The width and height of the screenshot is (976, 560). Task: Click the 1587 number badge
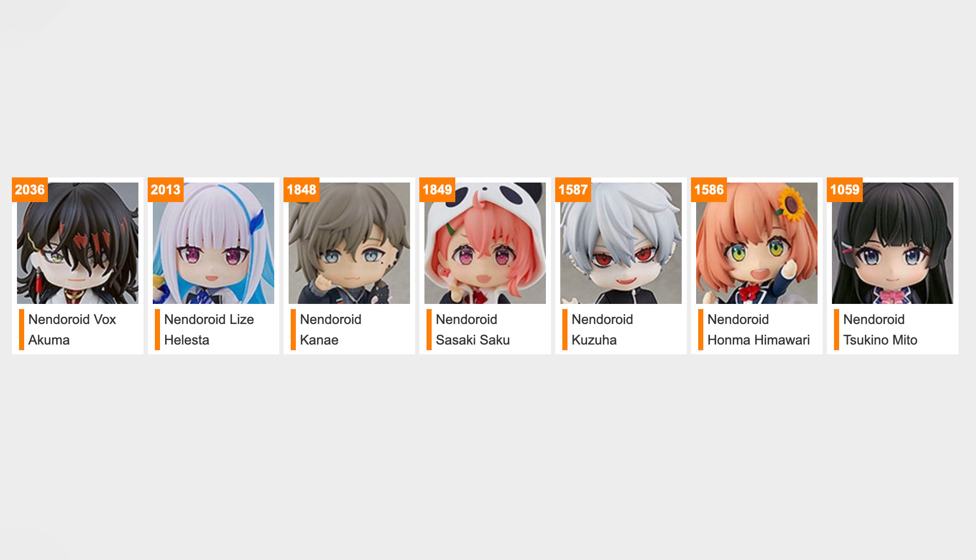coord(573,190)
